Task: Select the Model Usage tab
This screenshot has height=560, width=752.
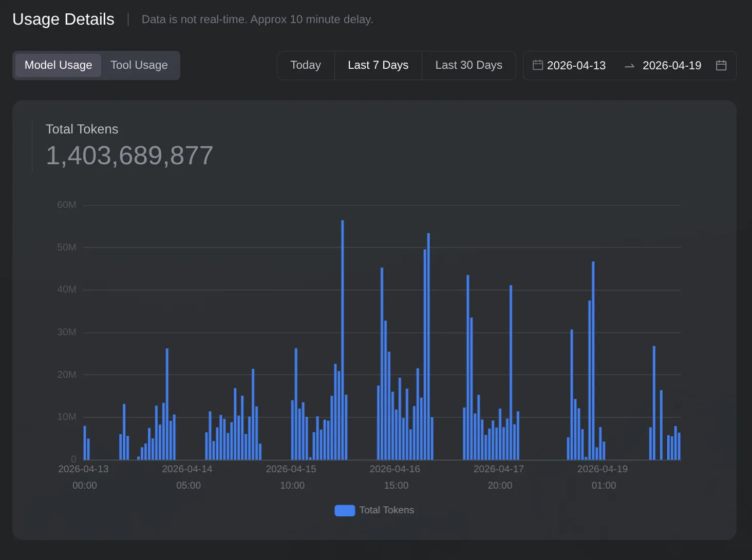Action: click(x=58, y=65)
